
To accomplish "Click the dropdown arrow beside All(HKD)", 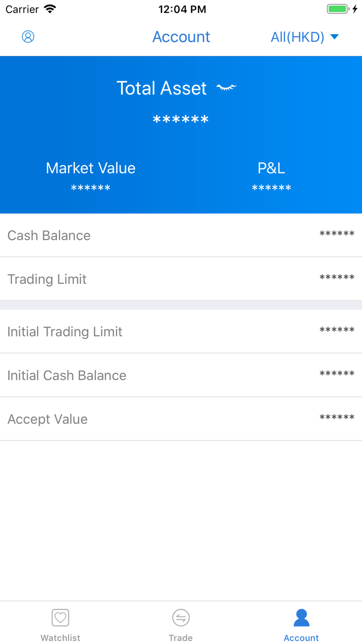I will [x=334, y=37].
